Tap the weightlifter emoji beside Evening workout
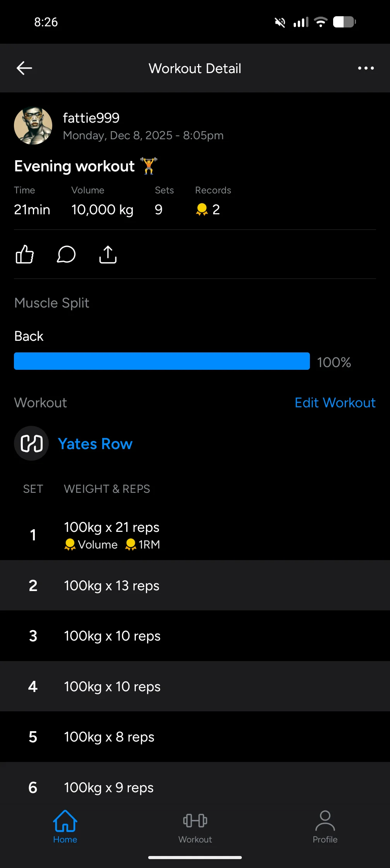The height and width of the screenshot is (868, 390). 149,166
